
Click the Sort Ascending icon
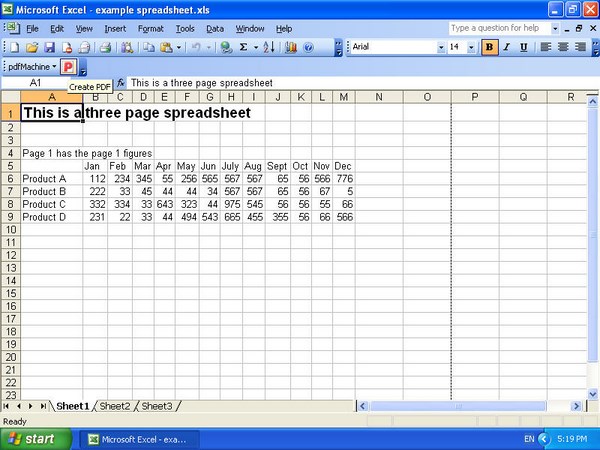[271, 47]
